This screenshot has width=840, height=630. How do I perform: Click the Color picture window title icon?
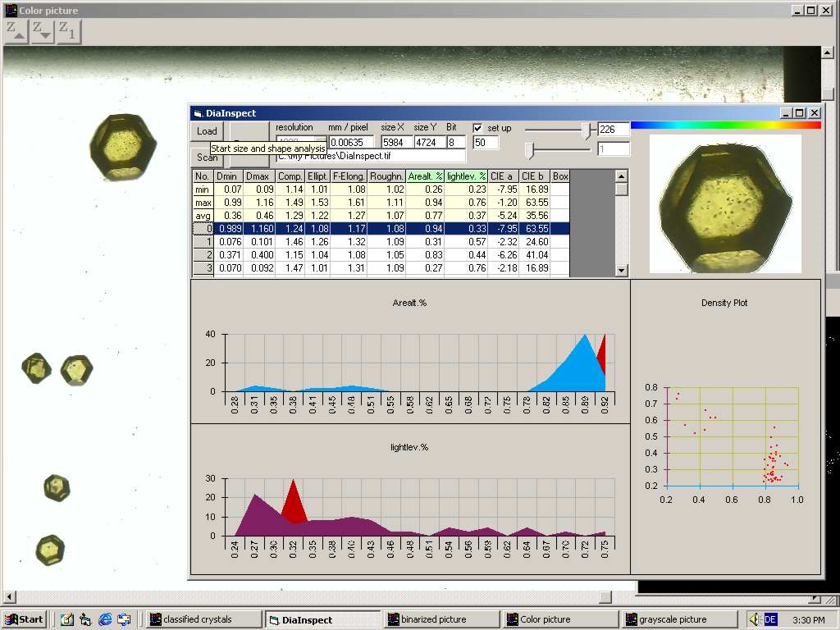tap(11, 11)
